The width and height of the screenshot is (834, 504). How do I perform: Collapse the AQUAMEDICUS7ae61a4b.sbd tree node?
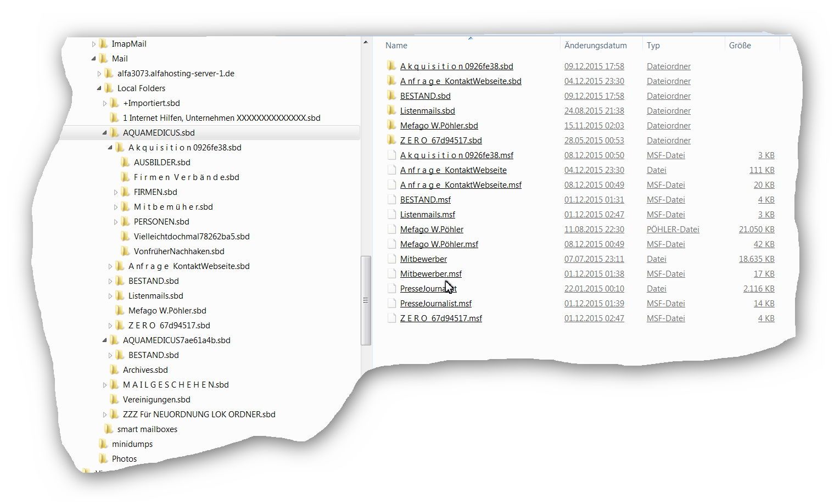tap(104, 340)
